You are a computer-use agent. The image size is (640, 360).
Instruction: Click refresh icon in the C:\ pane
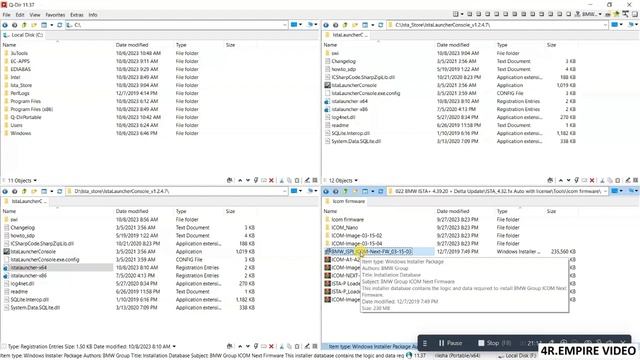[x=60, y=25]
